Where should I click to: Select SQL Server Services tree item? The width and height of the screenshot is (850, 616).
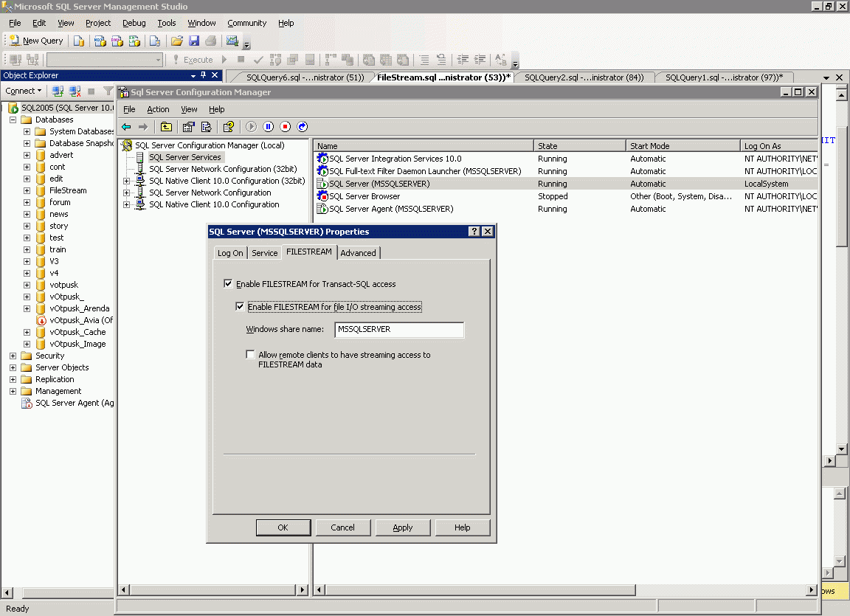click(x=185, y=157)
